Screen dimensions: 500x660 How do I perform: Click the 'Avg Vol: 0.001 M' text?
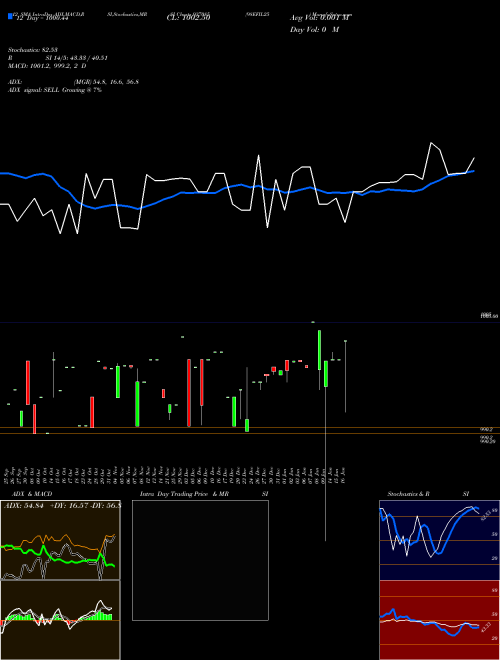click(x=320, y=18)
